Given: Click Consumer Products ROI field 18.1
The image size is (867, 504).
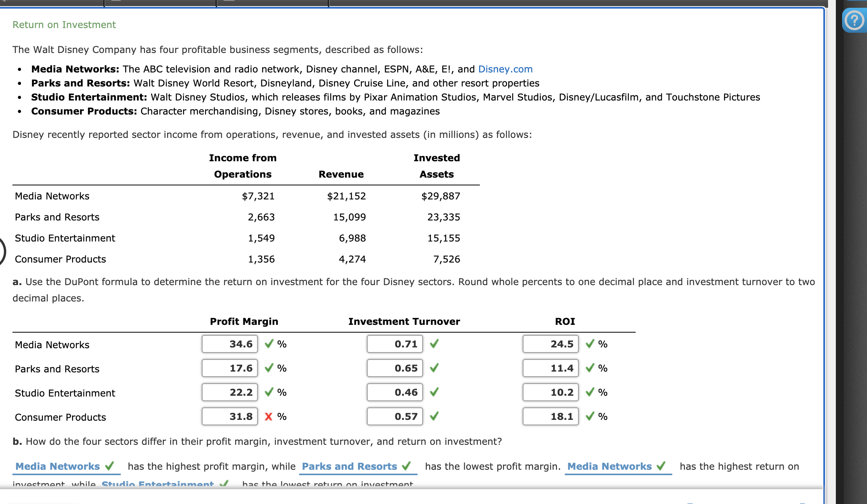Looking at the screenshot, I should 551,416.
